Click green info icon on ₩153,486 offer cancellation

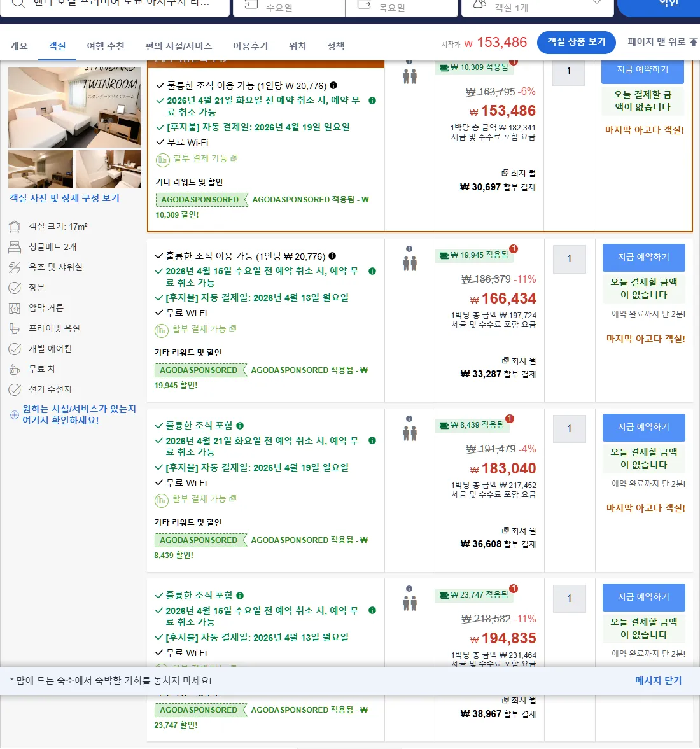[372, 101]
